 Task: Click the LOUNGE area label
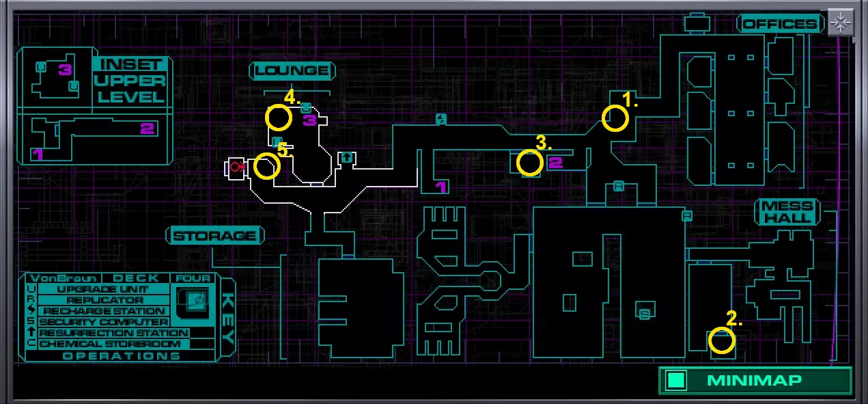pyautogui.click(x=293, y=70)
